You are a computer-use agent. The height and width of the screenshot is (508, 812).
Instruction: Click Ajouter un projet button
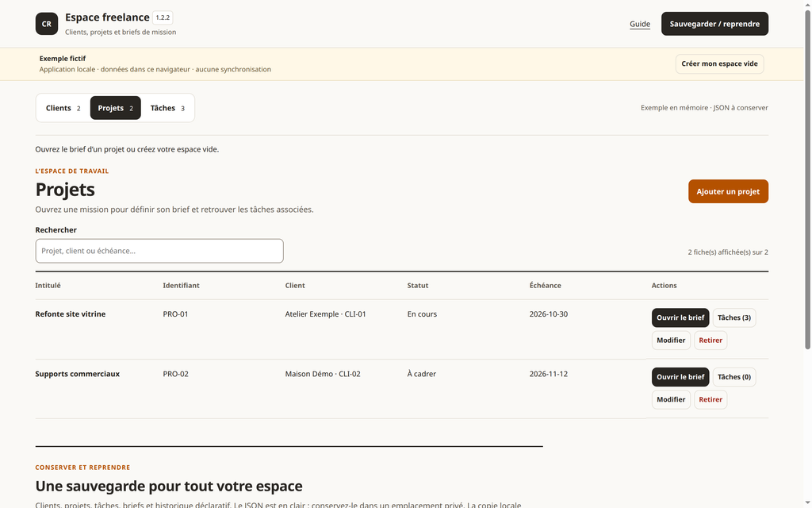pyautogui.click(x=728, y=191)
